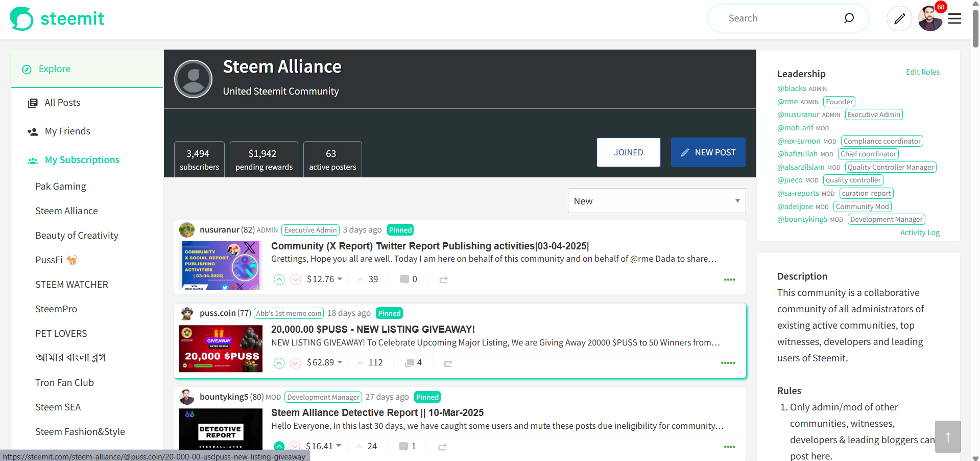Click puss.coin's author avatar
The height and width of the screenshot is (461, 980).
click(187, 313)
